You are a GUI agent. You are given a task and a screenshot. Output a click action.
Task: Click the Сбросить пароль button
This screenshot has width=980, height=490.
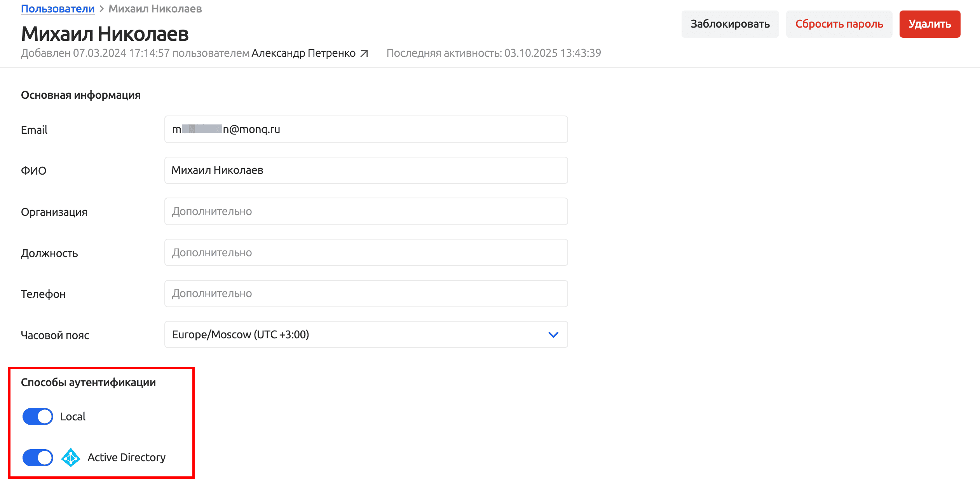839,24
